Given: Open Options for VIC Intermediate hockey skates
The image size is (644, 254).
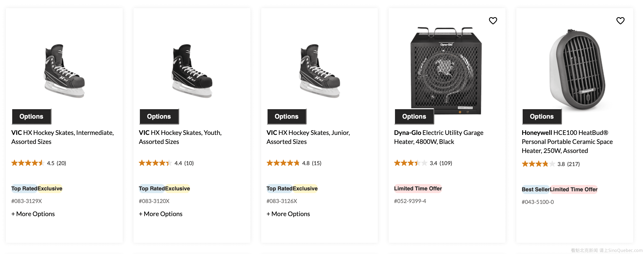Looking at the screenshot, I should click(x=31, y=117).
